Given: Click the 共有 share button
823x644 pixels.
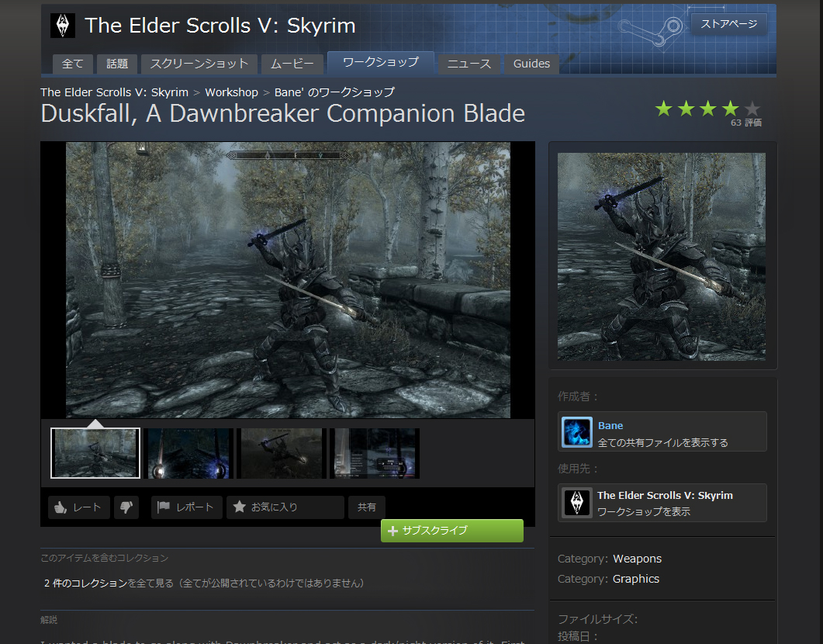Looking at the screenshot, I should [x=367, y=507].
